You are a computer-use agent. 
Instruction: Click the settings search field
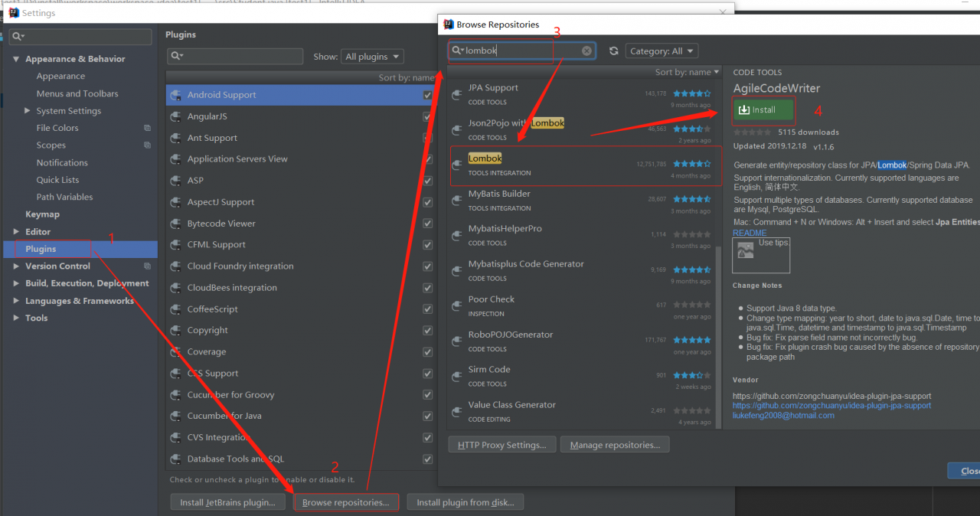(80, 37)
